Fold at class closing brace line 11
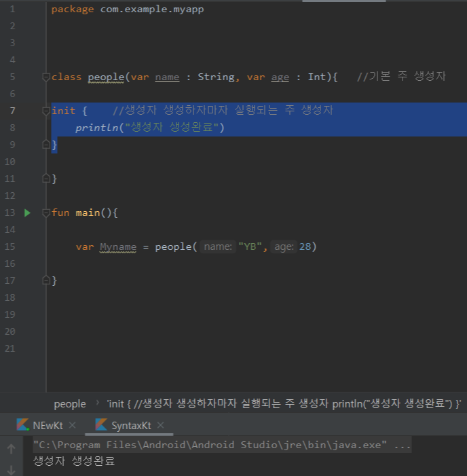Viewport: 467px width, 476px height. pos(46,179)
